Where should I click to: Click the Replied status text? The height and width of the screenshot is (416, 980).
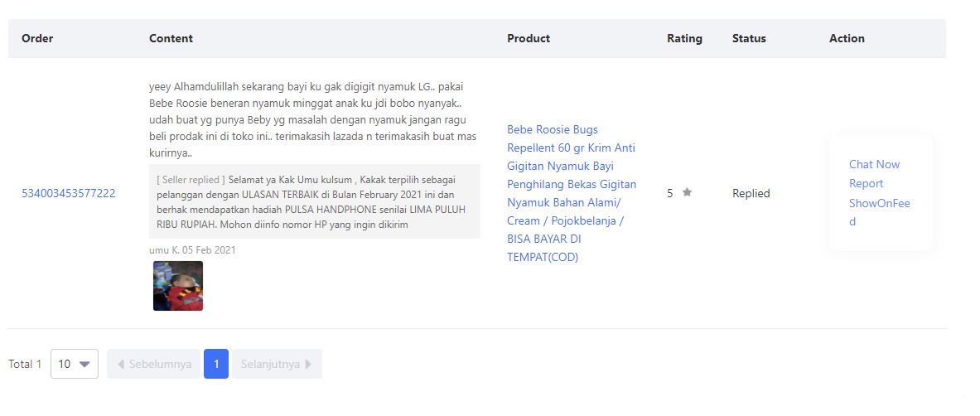751,193
